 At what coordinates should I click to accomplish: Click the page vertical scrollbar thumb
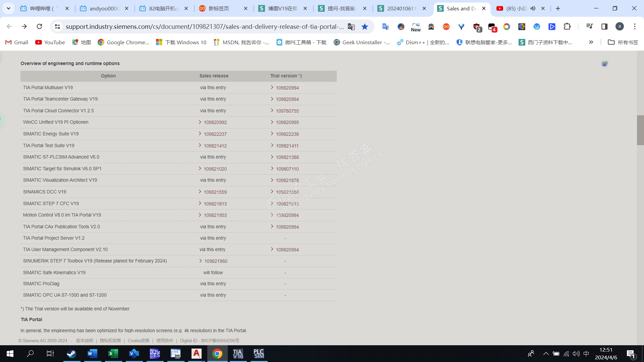point(640,130)
